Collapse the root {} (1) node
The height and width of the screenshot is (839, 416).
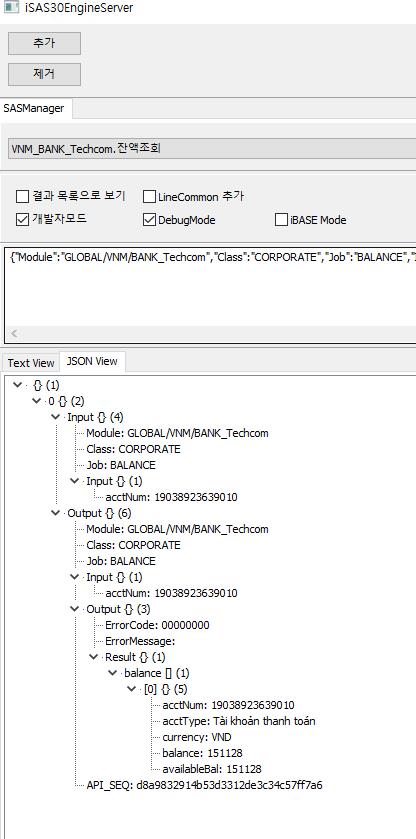[x=17, y=385]
